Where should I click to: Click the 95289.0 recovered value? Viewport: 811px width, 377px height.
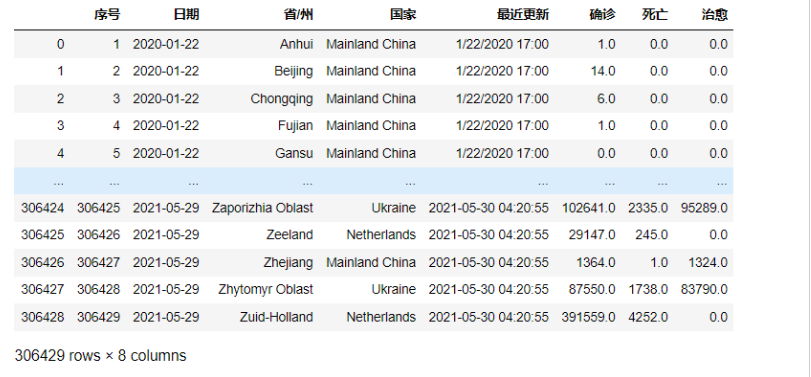pos(704,208)
